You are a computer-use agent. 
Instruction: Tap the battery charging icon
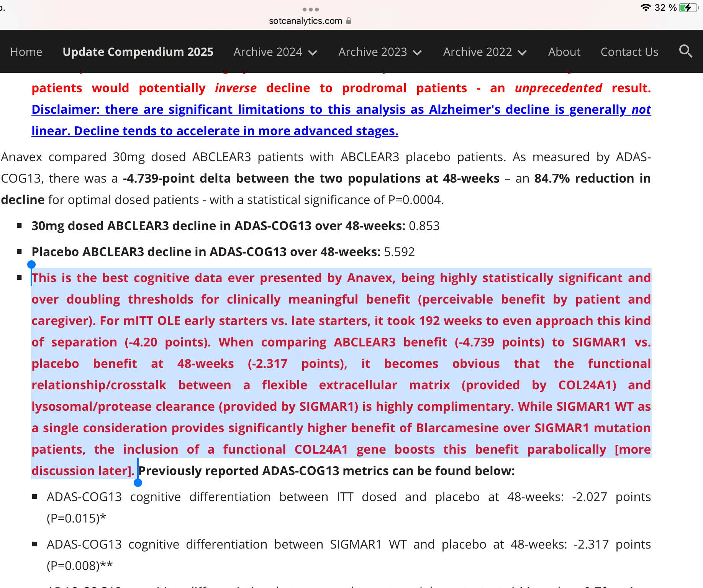688,8
